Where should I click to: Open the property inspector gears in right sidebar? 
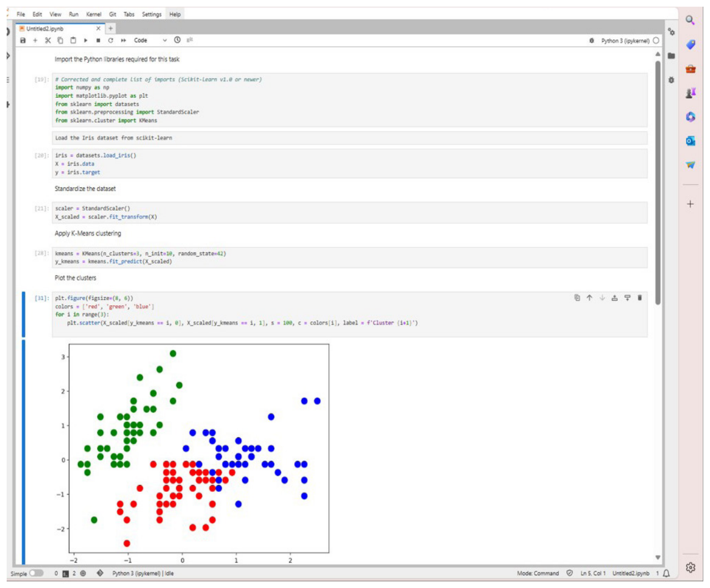(671, 32)
